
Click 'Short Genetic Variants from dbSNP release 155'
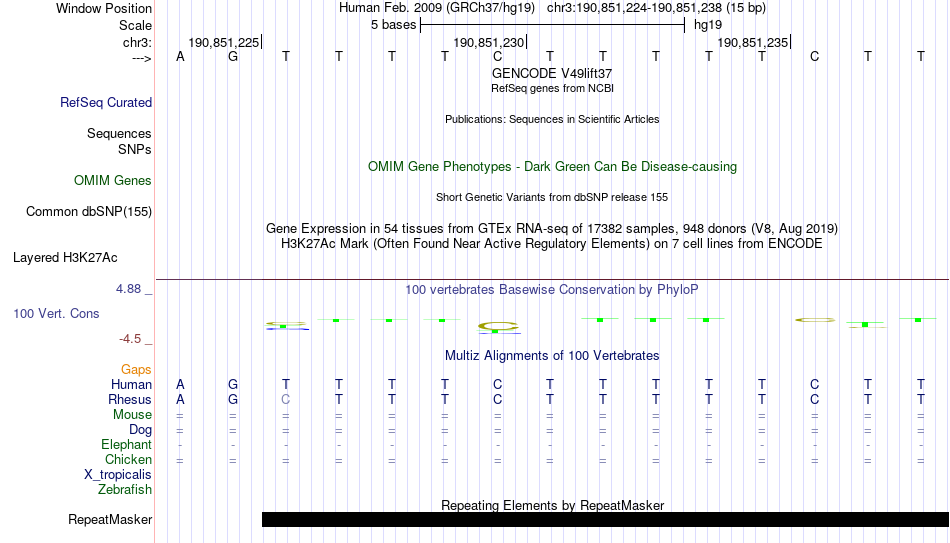552,198
